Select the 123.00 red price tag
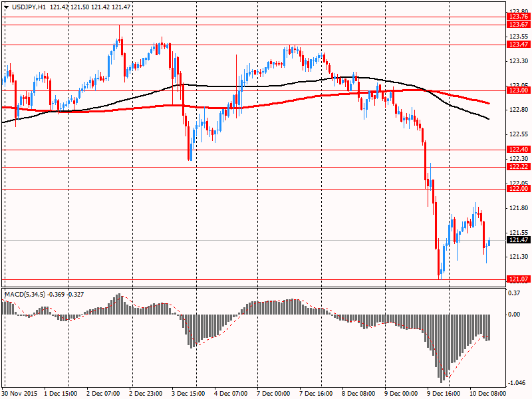This screenshot has width=532, height=399. pos(518,90)
